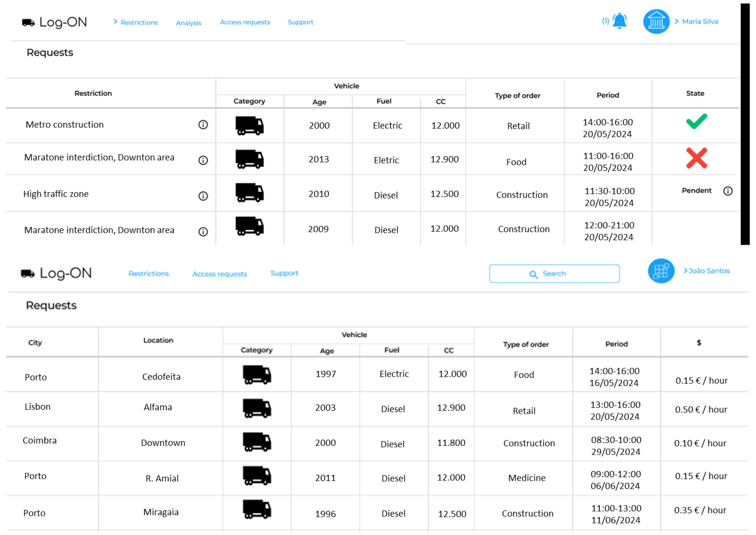The image size is (756, 535).
Task: Open info icon for High traffic zone
Action: tap(203, 196)
